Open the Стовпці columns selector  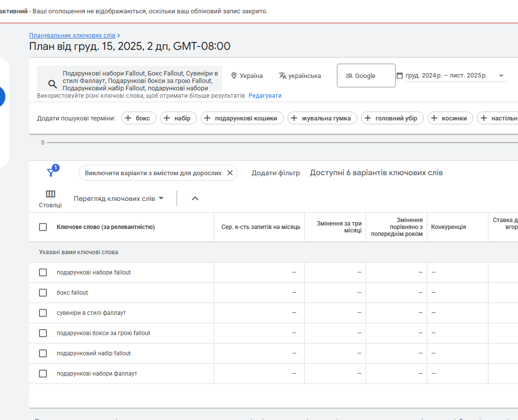point(50,199)
